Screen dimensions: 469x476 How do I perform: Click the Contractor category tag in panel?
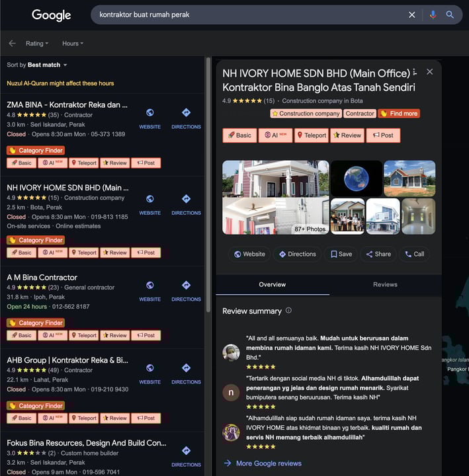click(x=360, y=114)
